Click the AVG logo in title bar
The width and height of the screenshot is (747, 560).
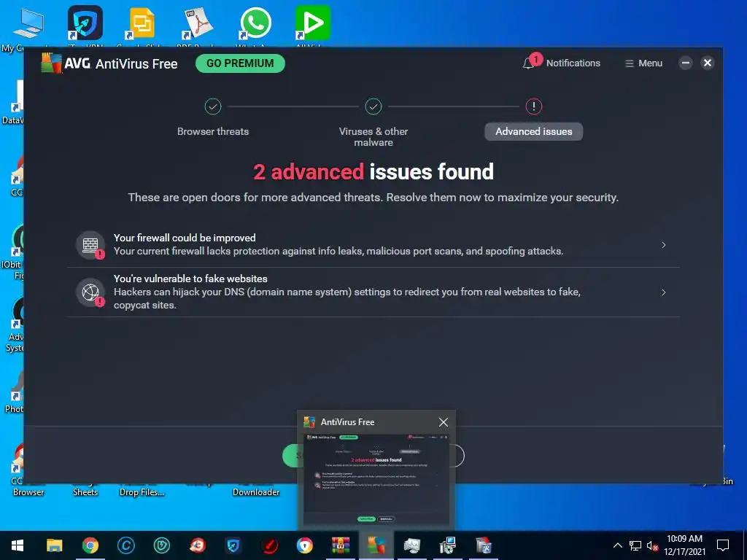click(x=52, y=63)
